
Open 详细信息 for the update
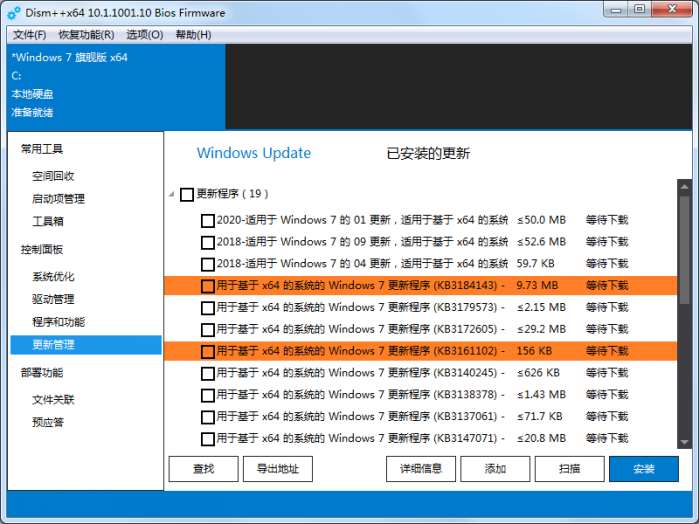click(x=421, y=469)
